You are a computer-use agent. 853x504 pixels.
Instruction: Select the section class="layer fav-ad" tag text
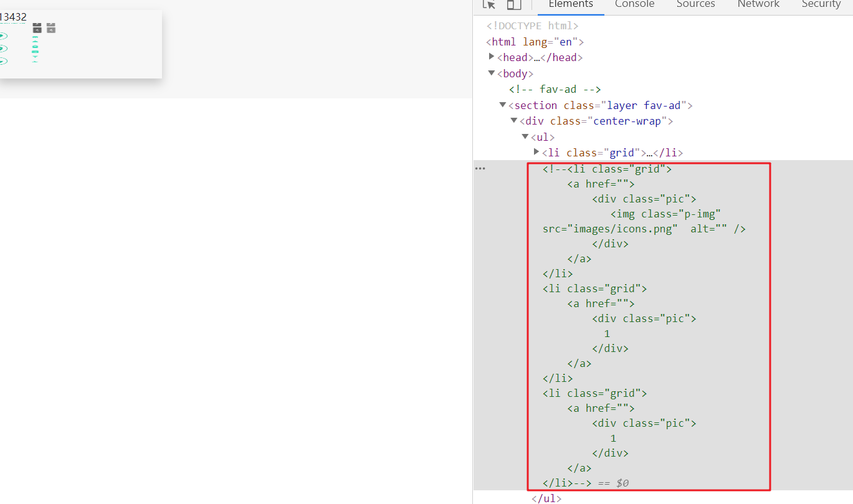[601, 105]
